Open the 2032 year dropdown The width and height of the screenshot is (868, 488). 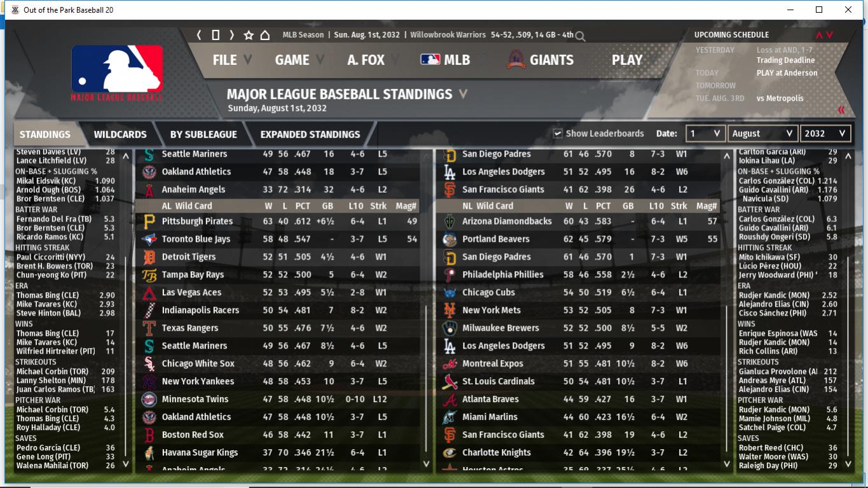pyautogui.click(x=825, y=134)
